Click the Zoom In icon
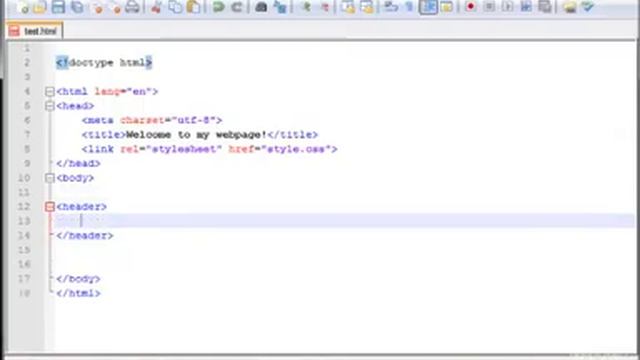This screenshot has height=360, width=640. tap(306, 7)
